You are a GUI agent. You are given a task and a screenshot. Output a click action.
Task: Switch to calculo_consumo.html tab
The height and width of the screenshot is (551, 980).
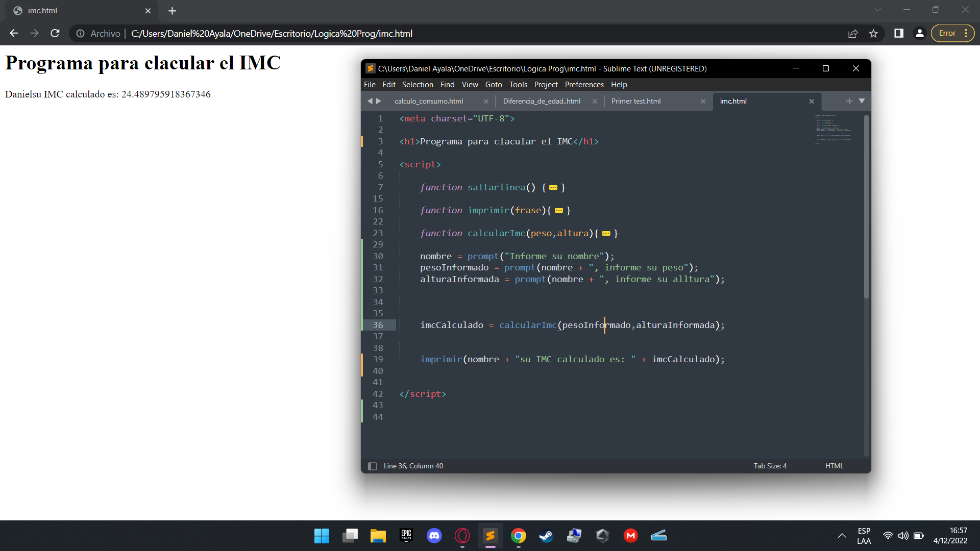pos(429,101)
